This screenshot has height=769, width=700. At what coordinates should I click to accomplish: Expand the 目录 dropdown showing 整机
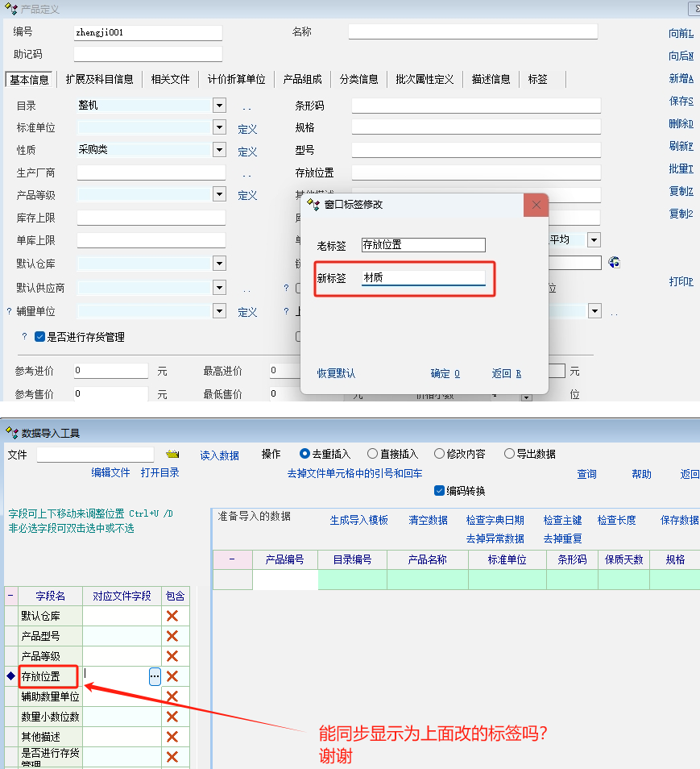pos(219,106)
